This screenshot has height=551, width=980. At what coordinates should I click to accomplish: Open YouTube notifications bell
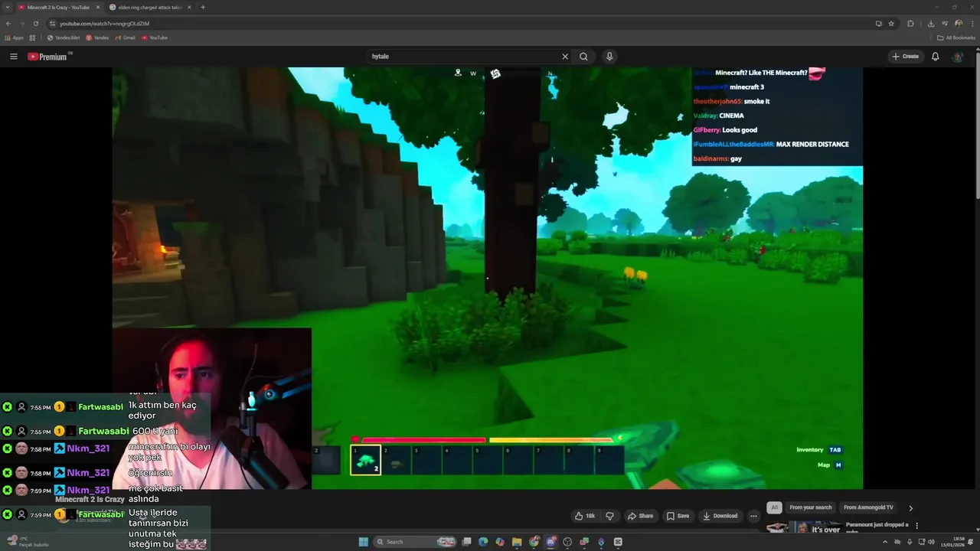pyautogui.click(x=935, y=57)
